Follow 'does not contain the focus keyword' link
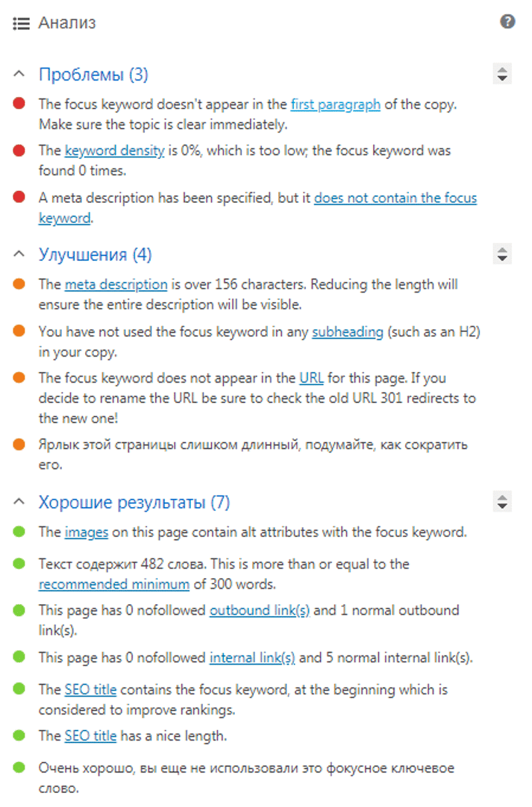This screenshot has height=807, width=532. [x=395, y=198]
